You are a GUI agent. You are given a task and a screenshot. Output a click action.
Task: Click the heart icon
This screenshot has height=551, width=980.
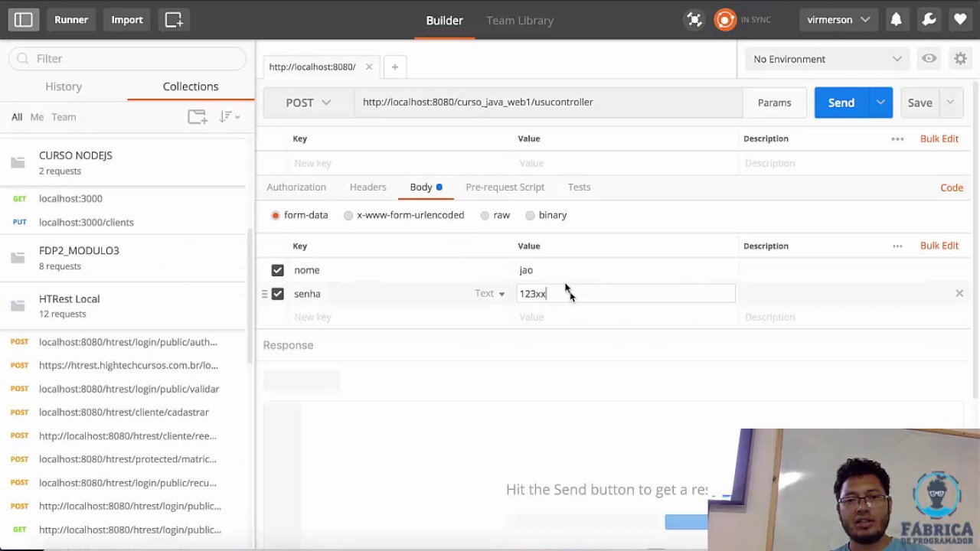point(960,20)
